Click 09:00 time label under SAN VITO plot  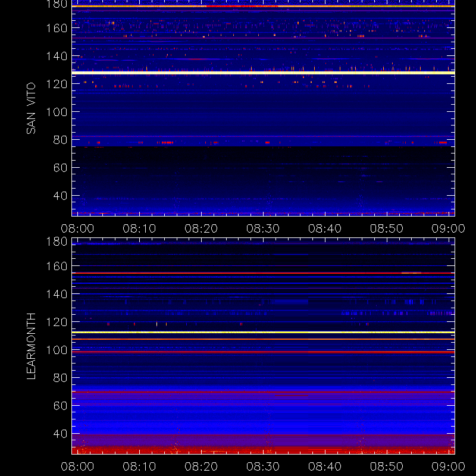tap(449, 228)
